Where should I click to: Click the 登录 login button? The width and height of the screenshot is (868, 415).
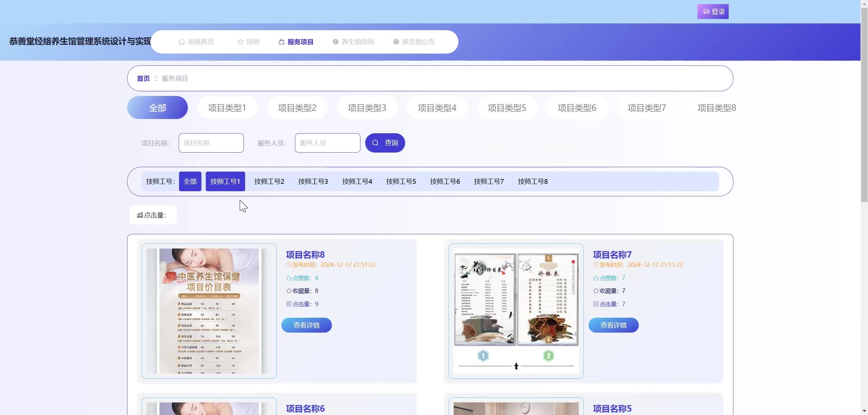713,12
